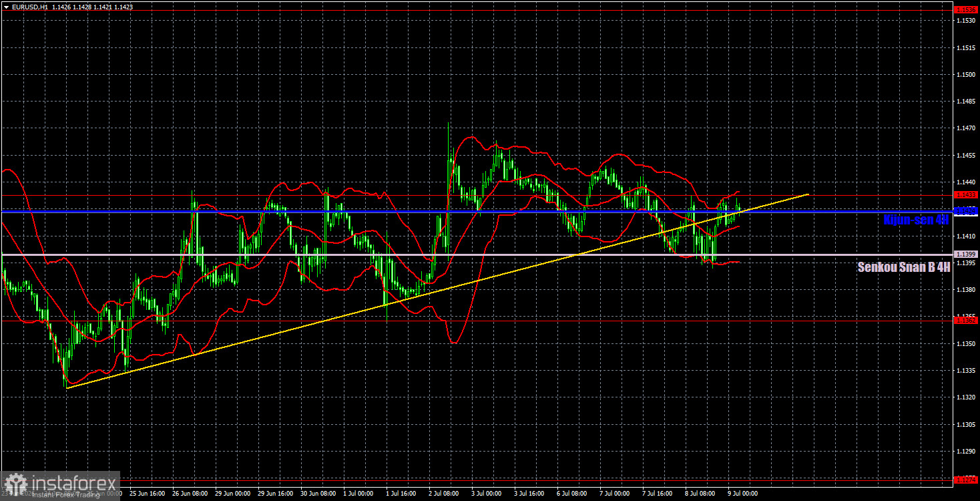Image resolution: width=980 pixels, height=501 pixels.
Task: Click the 1.1485 value on price axis
Action: (x=966, y=102)
